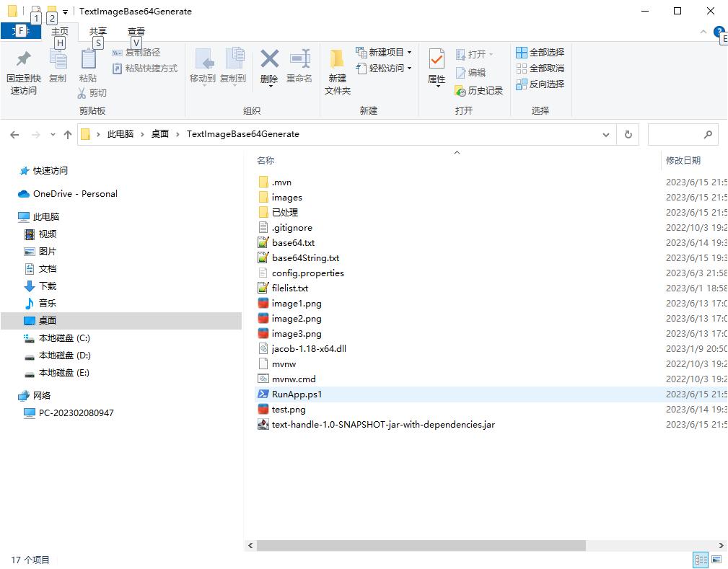728x569 pixels.
Task: Expand the chevron after 此电脑 in the path
Action: (x=142, y=135)
